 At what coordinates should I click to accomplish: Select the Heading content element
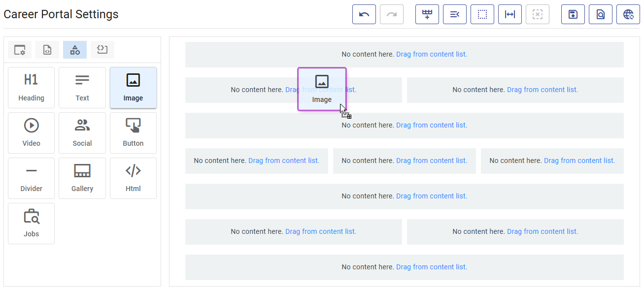31,88
